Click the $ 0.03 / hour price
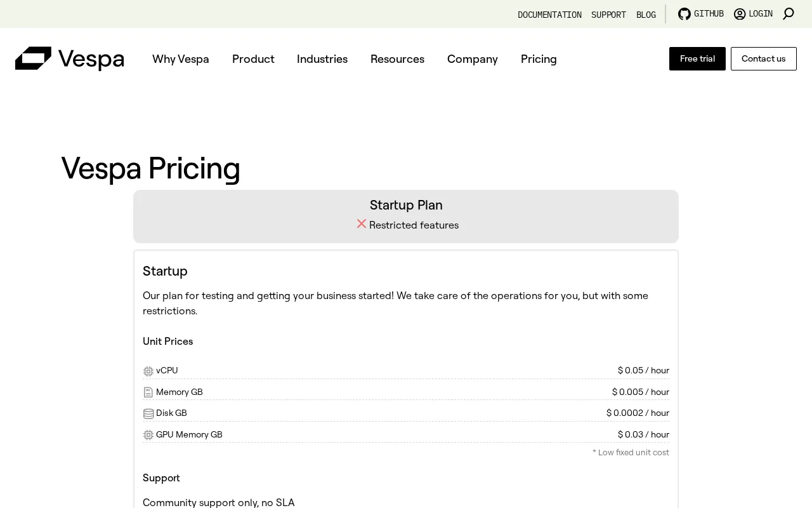Viewport: 812px width, 508px height. click(x=643, y=434)
